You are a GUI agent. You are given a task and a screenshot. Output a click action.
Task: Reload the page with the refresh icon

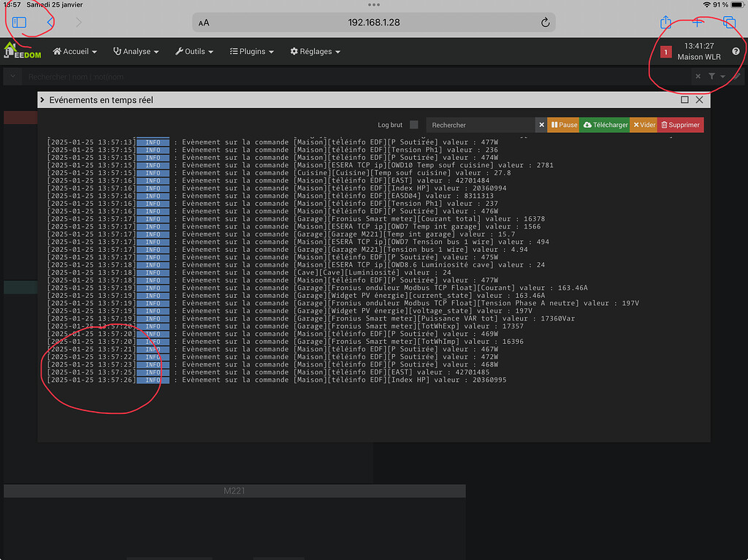tap(545, 23)
